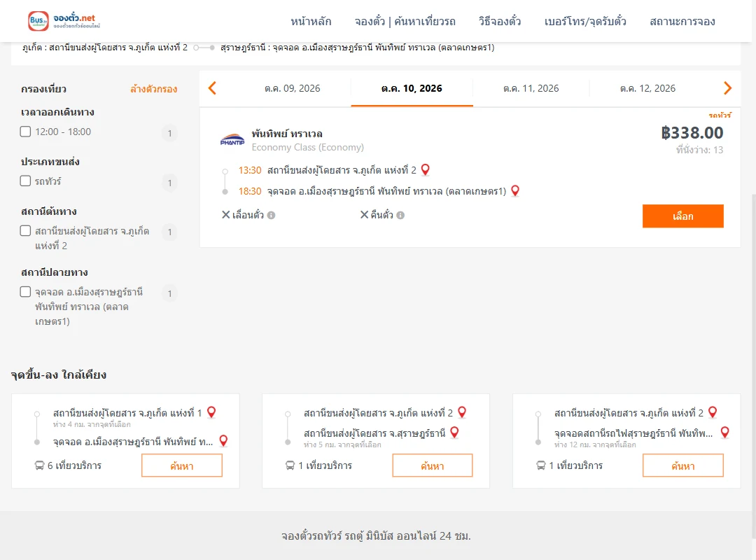Click ห่าง 5 กม. จากจุดที่เลือก text

(x=342, y=444)
